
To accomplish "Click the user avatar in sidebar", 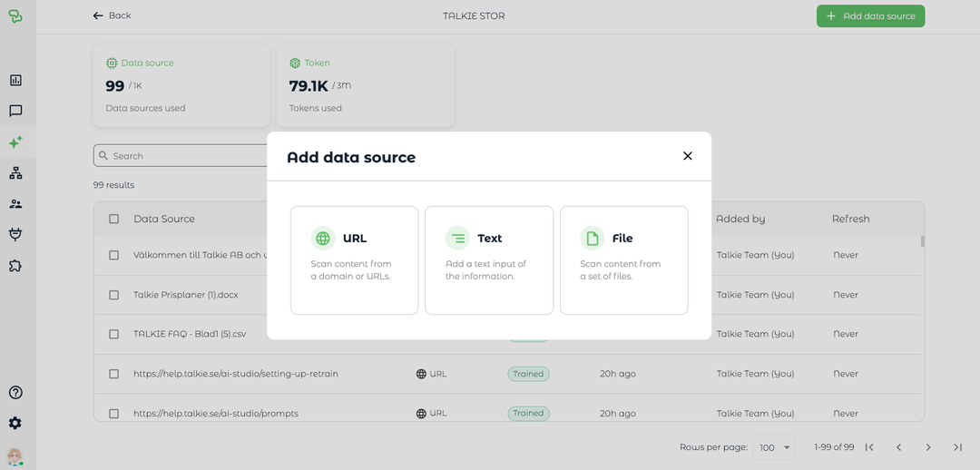I will tap(15, 455).
